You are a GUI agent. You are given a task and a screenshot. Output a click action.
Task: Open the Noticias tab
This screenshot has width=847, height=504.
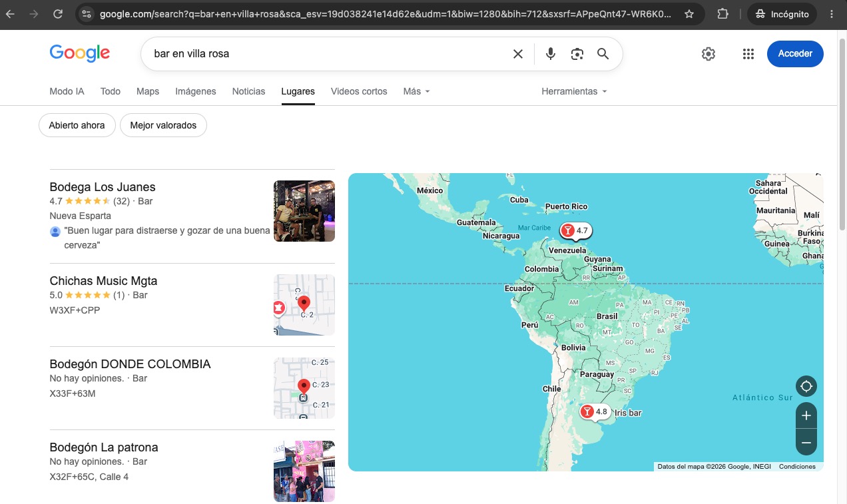[x=248, y=91]
